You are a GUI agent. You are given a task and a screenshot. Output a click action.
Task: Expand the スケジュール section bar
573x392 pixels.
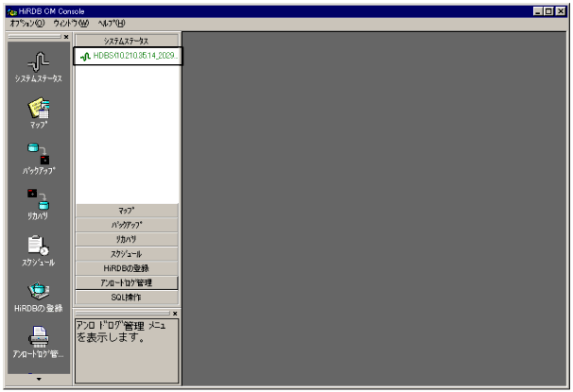click(127, 254)
